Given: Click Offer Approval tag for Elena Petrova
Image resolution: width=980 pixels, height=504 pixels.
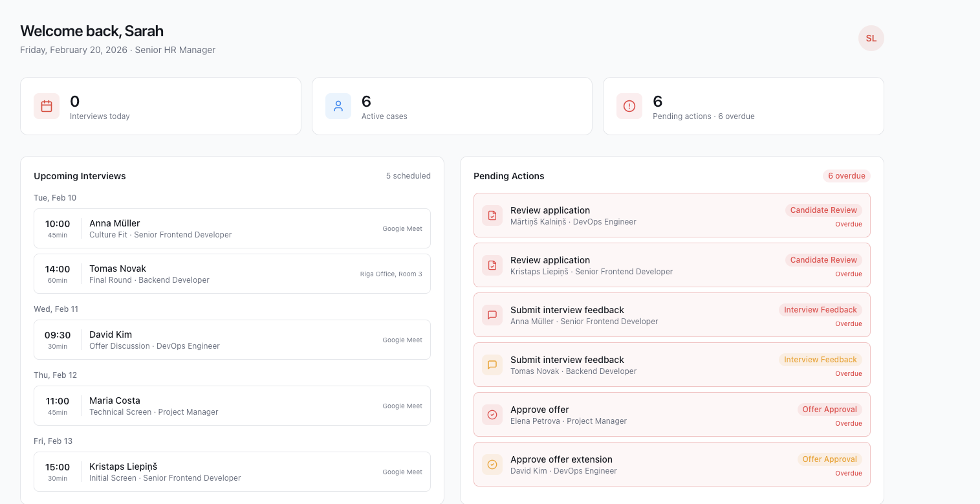Looking at the screenshot, I should click(830, 410).
